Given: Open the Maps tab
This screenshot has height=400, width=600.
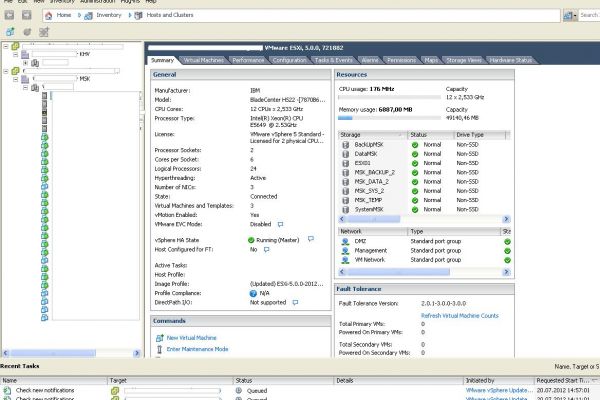Looking at the screenshot, I should click(431, 60).
